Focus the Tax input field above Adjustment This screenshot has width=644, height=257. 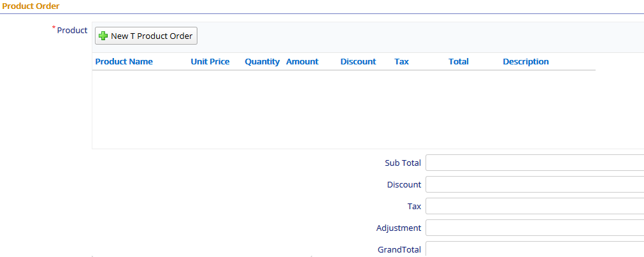pyautogui.click(x=534, y=206)
